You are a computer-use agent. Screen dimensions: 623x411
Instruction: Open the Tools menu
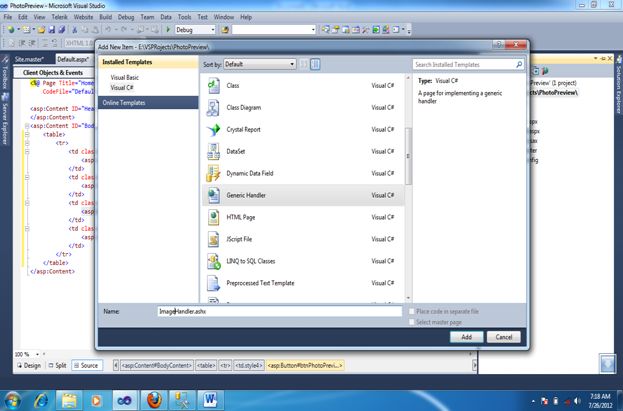tap(184, 17)
